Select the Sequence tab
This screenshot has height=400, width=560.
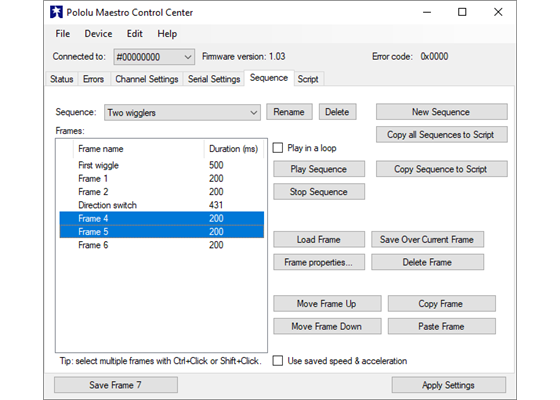coord(269,78)
